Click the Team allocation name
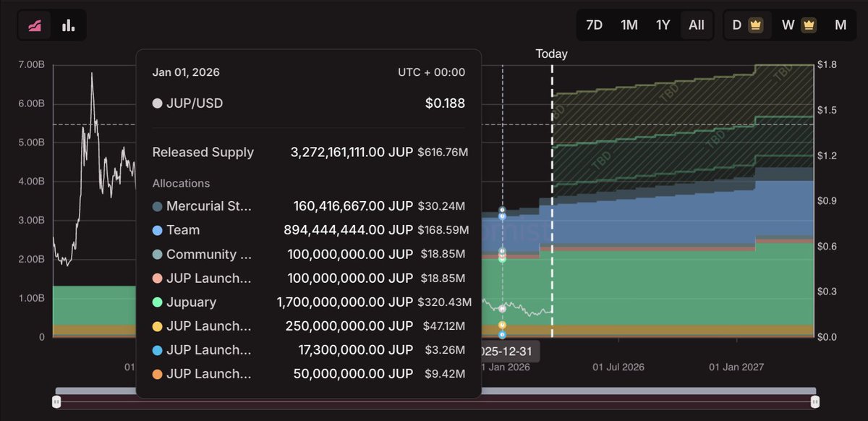This screenshot has width=868, height=421. 183,230
